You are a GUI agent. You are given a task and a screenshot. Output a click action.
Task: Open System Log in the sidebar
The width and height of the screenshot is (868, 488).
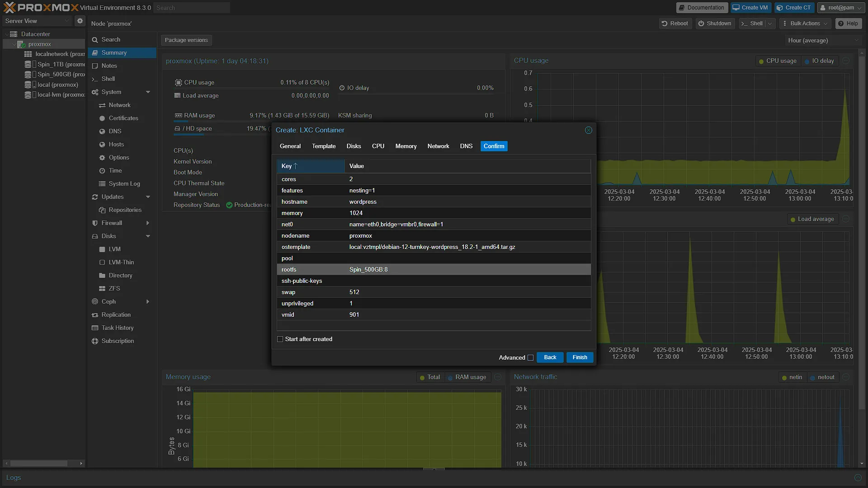124,183
